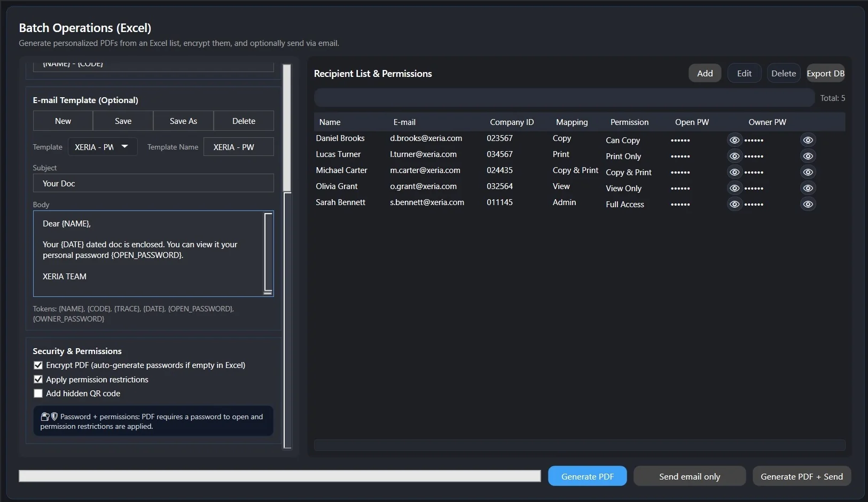This screenshot has height=502, width=868.
Task: Reveal Olivia Grant's open password
Action: pyautogui.click(x=734, y=187)
